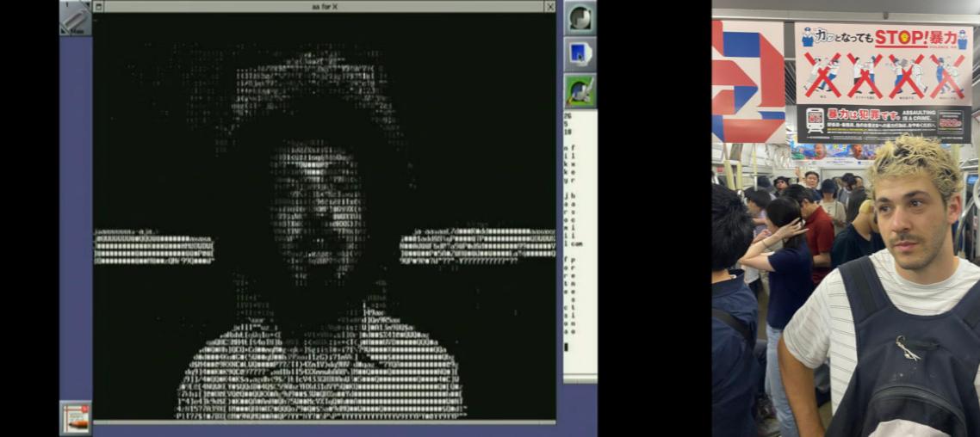Click the ASCII art portrait display
980x437 pixels.
325,216
